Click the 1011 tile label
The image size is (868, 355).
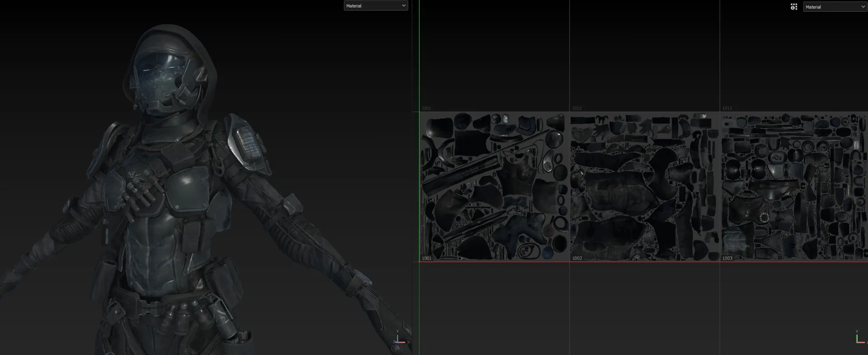pyautogui.click(x=426, y=108)
